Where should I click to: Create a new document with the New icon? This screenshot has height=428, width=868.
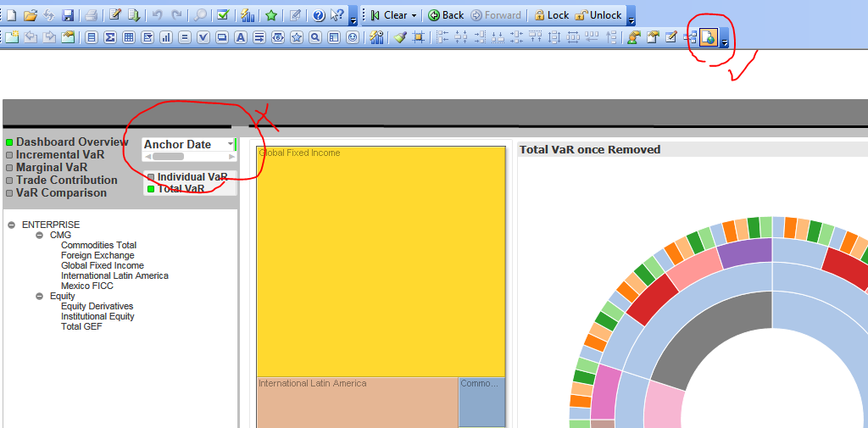12,15
